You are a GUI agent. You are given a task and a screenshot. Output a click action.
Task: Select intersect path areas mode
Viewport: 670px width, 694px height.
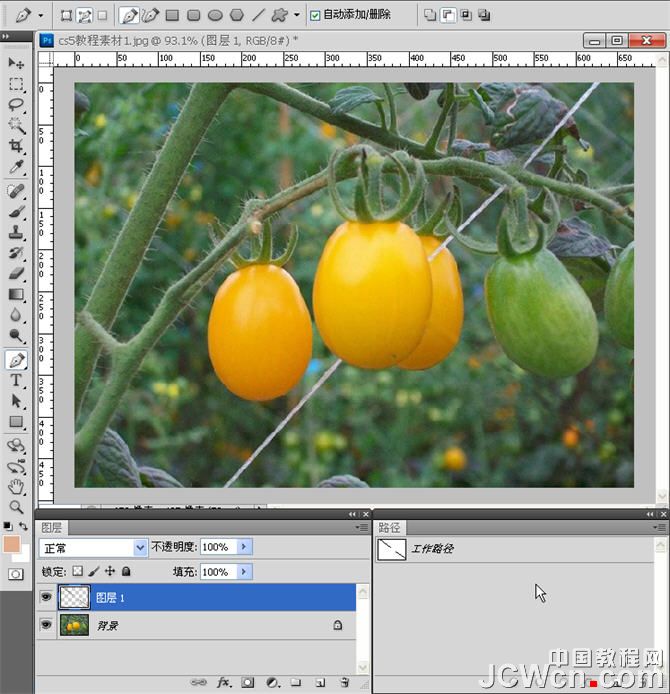466,15
